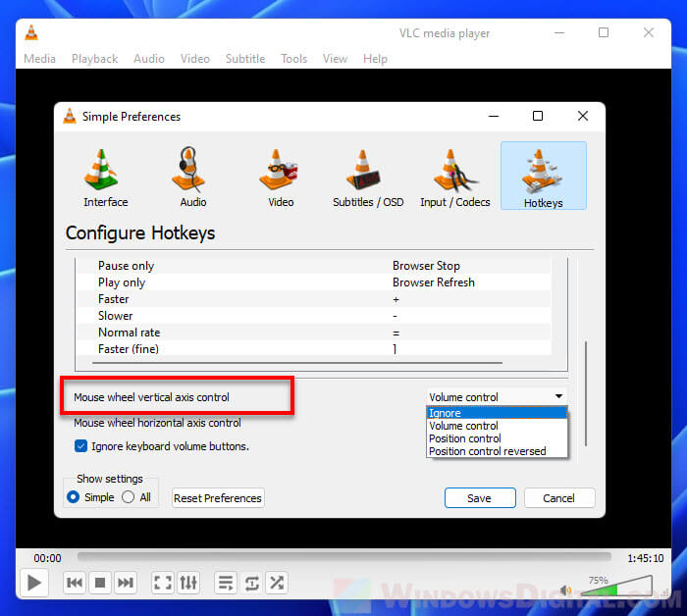
Task: Toggle the playlist view icon
Action: click(226, 583)
